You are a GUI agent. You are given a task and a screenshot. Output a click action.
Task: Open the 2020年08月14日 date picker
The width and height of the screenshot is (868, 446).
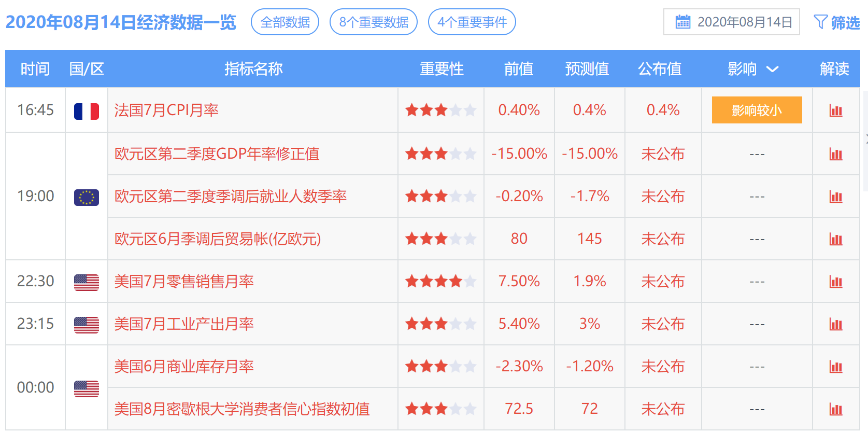pyautogui.click(x=732, y=22)
